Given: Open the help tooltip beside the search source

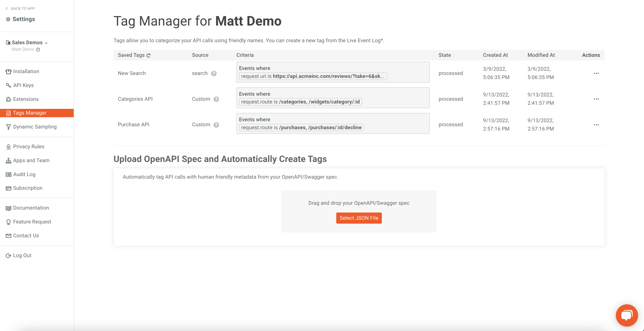Looking at the screenshot, I should (x=214, y=73).
